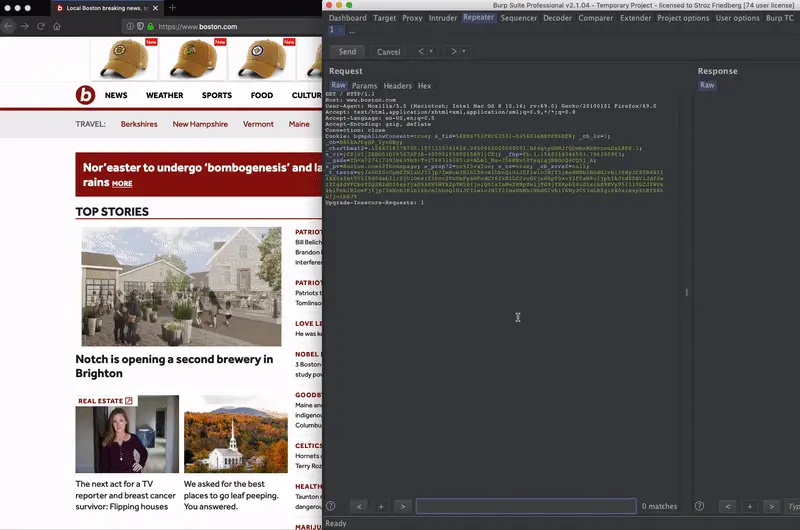Close the Local Boston breaking news tab
The height and width of the screenshot is (530, 800).
click(x=155, y=7)
